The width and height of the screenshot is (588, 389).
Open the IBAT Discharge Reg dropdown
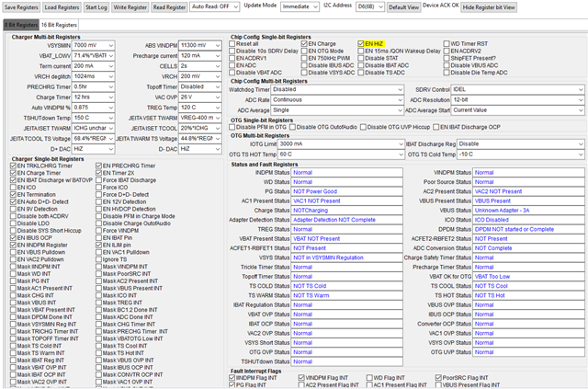pyautogui.click(x=521, y=143)
